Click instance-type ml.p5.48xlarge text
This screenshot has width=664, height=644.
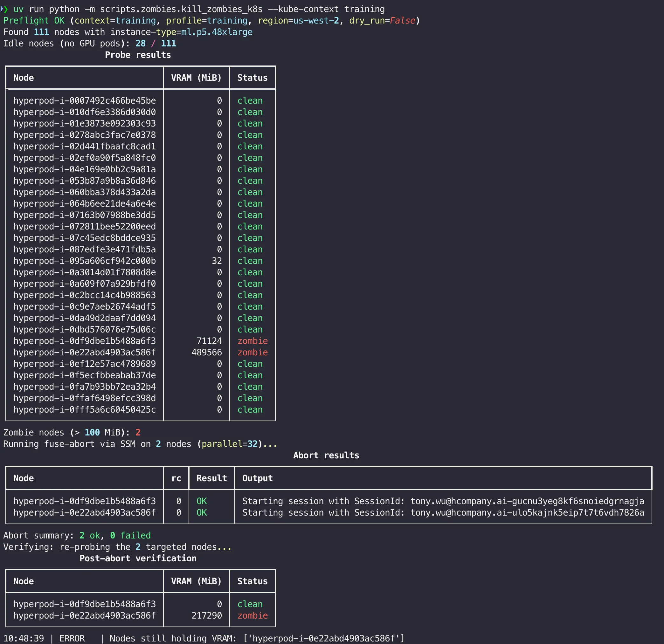coord(181,32)
